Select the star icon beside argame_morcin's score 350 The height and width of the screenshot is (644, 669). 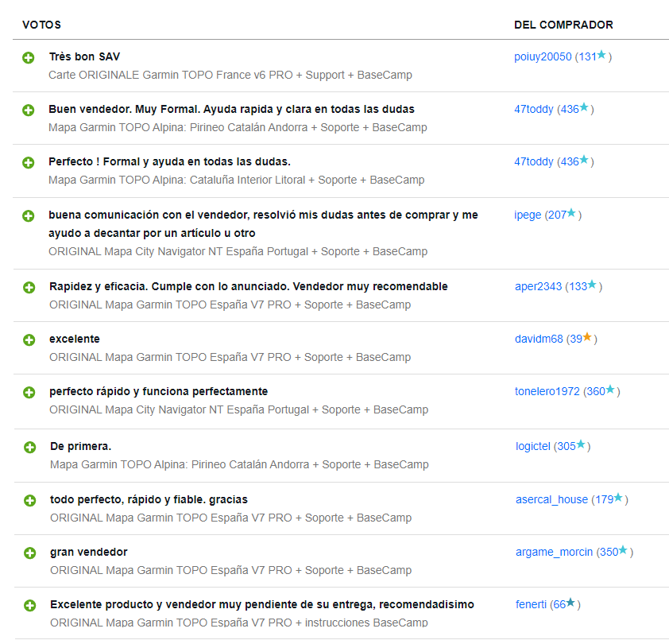click(x=624, y=550)
